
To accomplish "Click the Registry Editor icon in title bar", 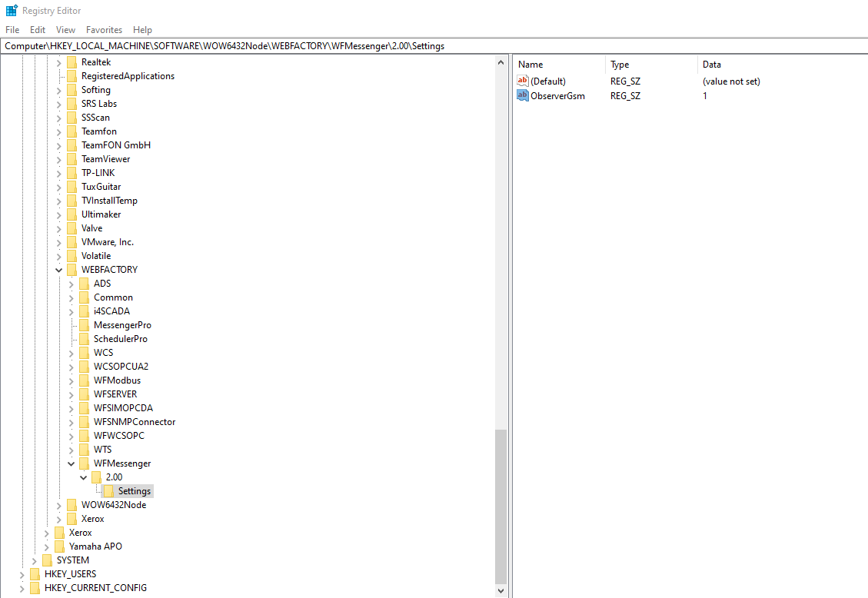I will (x=11, y=10).
